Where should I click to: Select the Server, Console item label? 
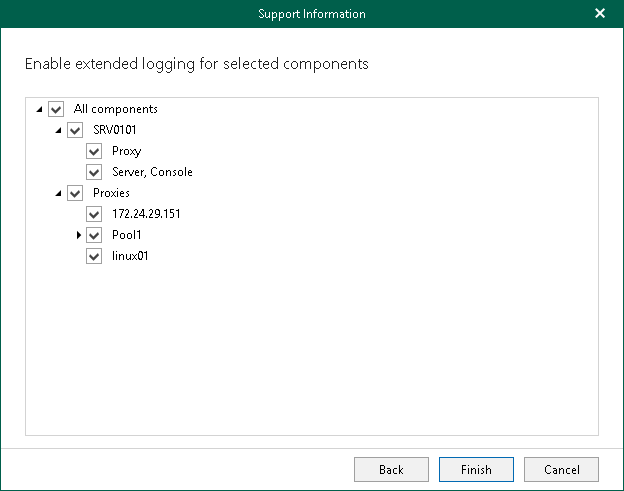152,172
